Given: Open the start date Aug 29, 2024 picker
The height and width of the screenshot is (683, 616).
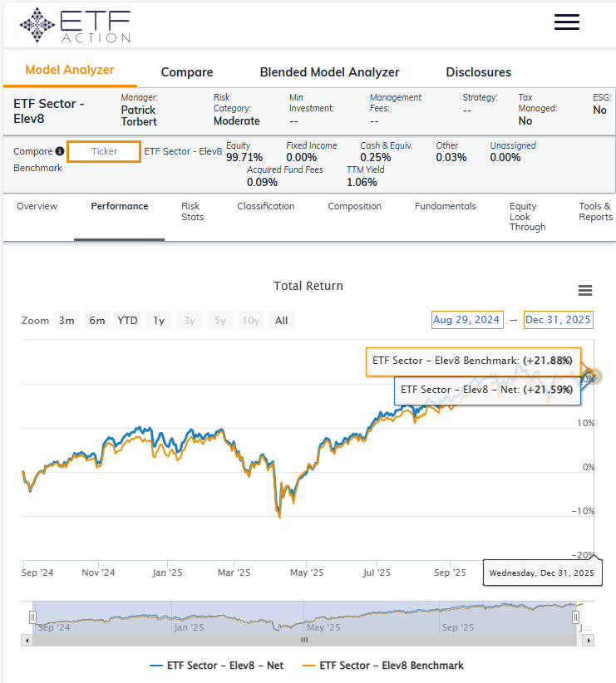Looking at the screenshot, I should pyautogui.click(x=466, y=320).
